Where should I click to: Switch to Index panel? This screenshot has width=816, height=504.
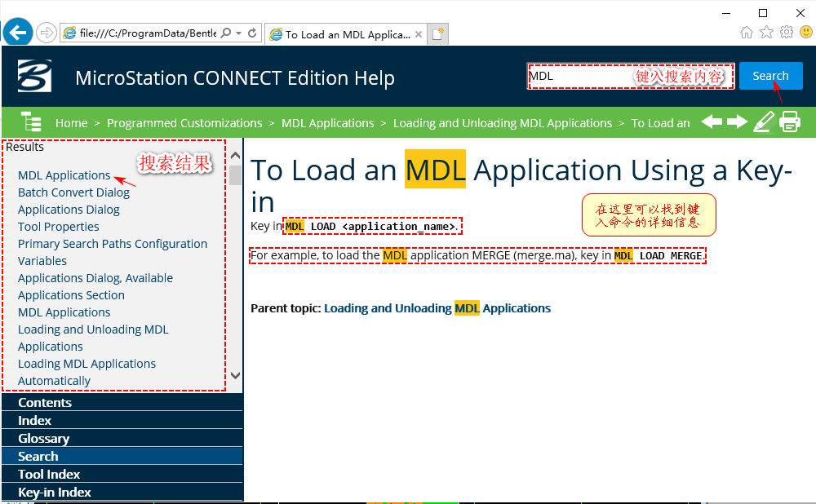pos(122,420)
